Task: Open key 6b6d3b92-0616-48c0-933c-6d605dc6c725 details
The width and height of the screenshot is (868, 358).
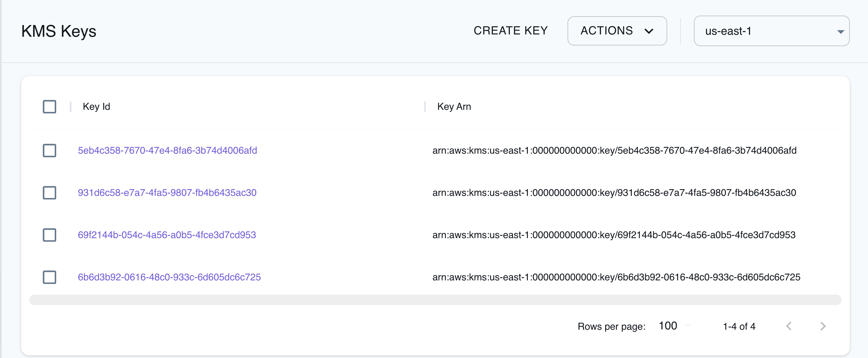Action: click(x=170, y=277)
